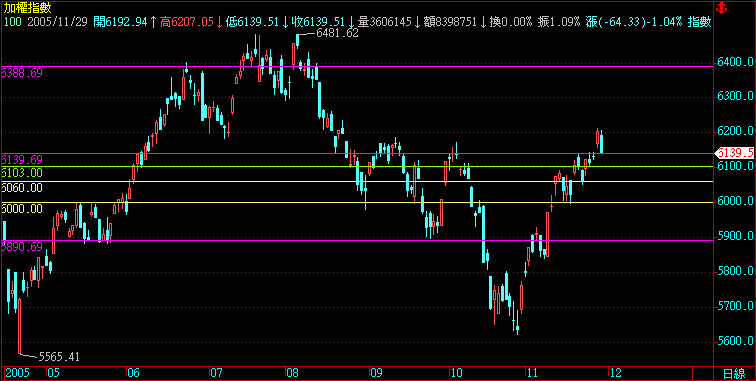Click the 5900.0 price axis label

click(x=736, y=236)
